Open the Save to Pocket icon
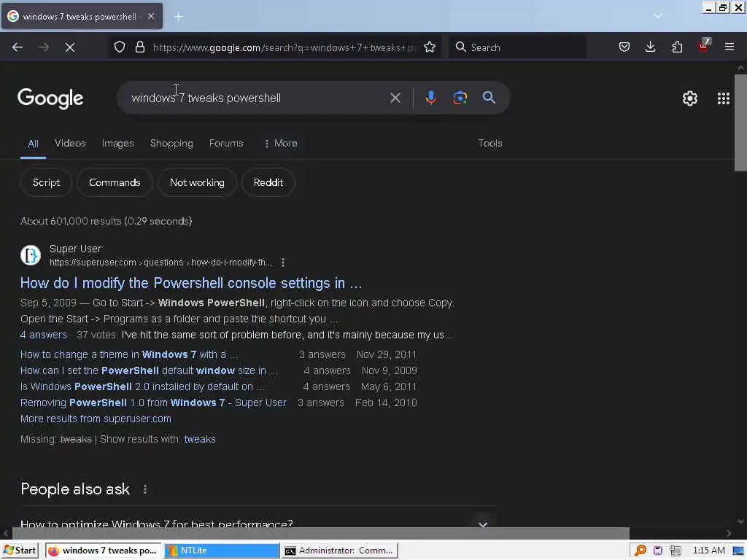 click(624, 47)
